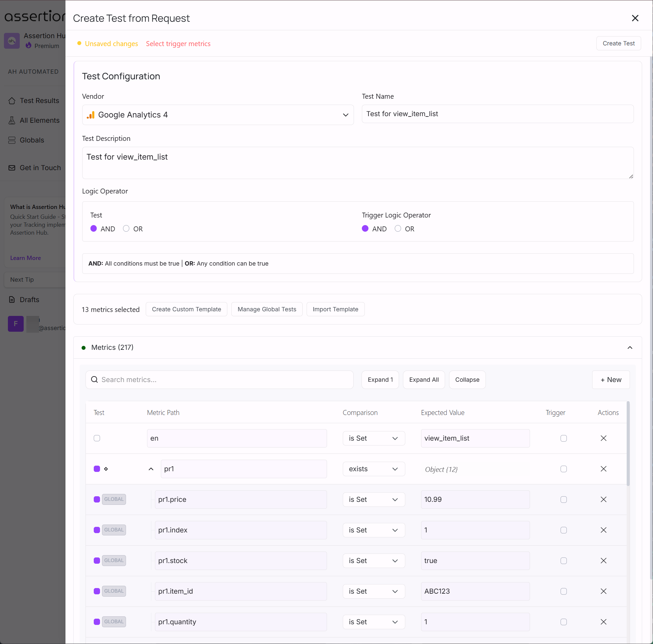Click the Create Test button
The height and width of the screenshot is (644, 653).
618,43
